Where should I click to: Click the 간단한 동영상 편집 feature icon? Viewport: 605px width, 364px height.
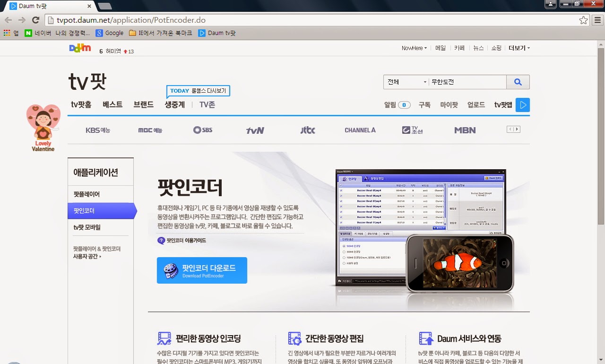point(294,338)
